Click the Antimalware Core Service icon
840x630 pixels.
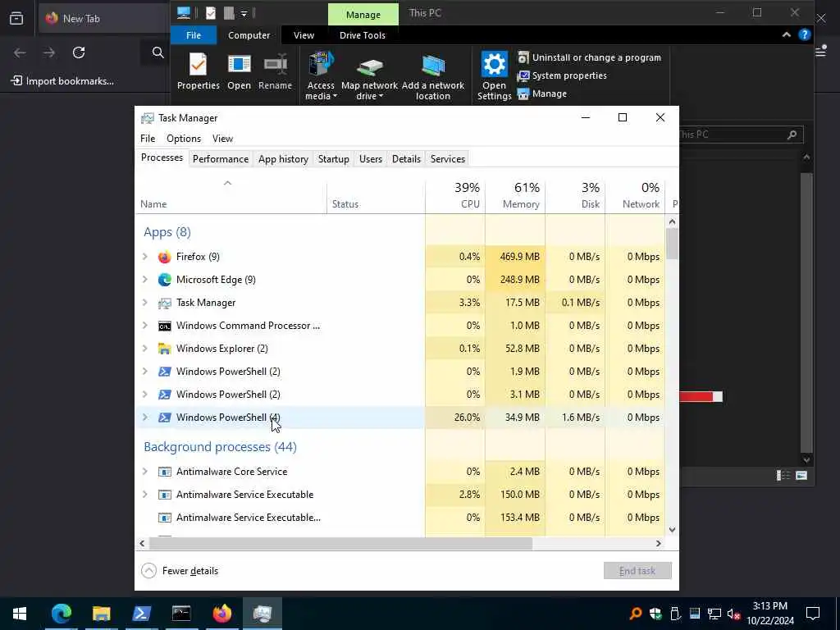pyautogui.click(x=164, y=472)
